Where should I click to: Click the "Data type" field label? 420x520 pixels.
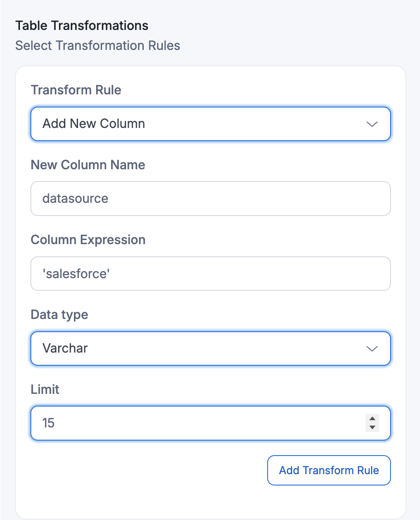point(59,314)
